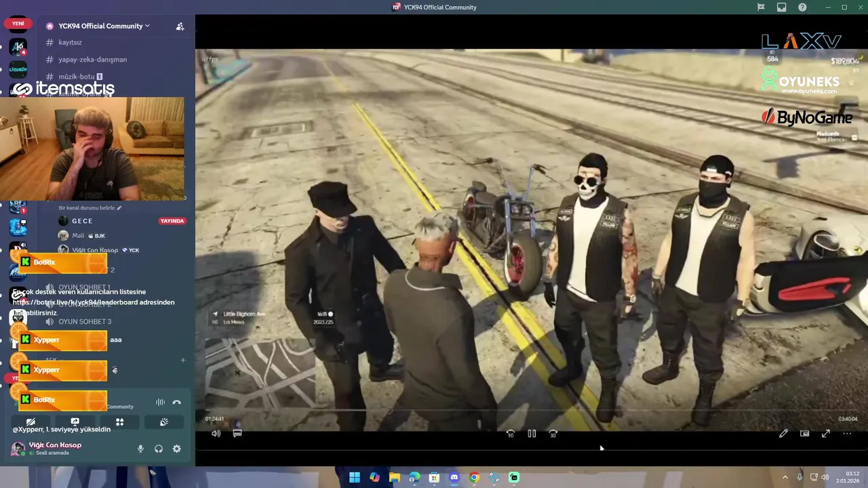The image size is (868, 488).
Task: Open Discord user settings gear
Action: (176, 449)
